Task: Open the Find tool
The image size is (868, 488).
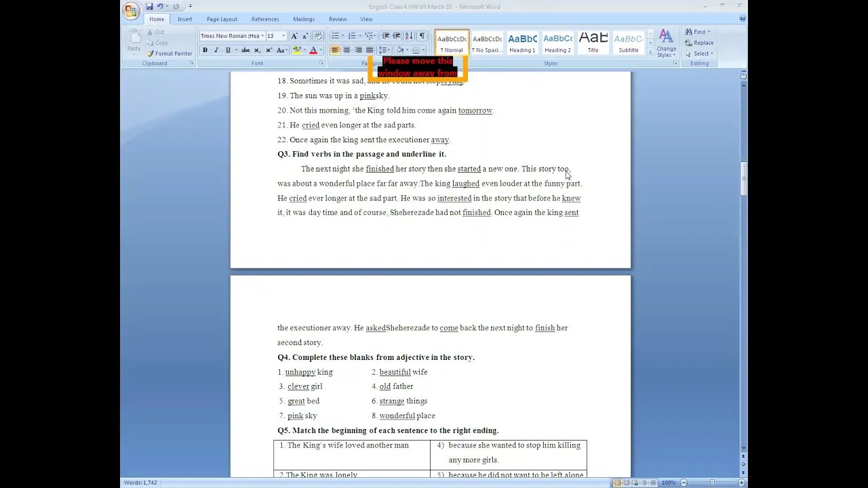Action: pos(696,32)
